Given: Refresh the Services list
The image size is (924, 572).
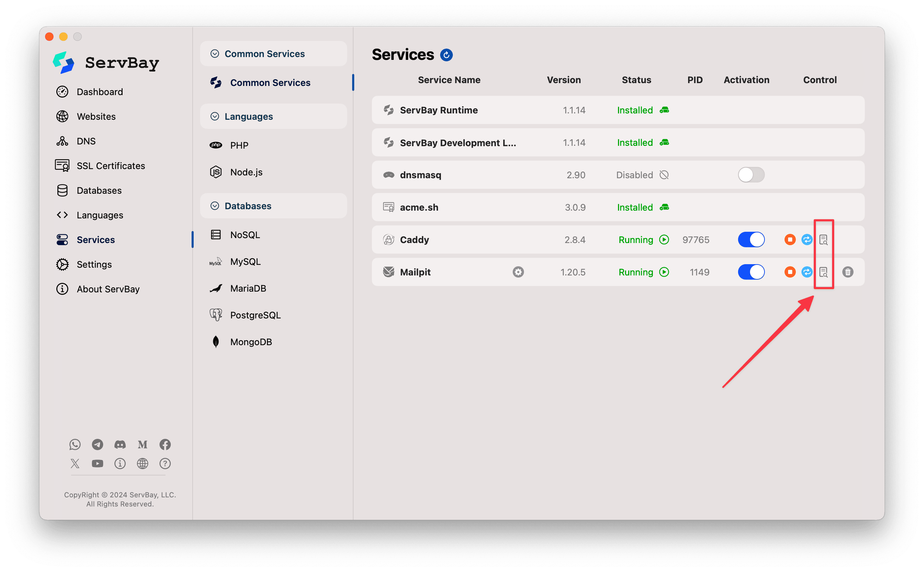Looking at the screenshot, I should [x=447, y=55].
